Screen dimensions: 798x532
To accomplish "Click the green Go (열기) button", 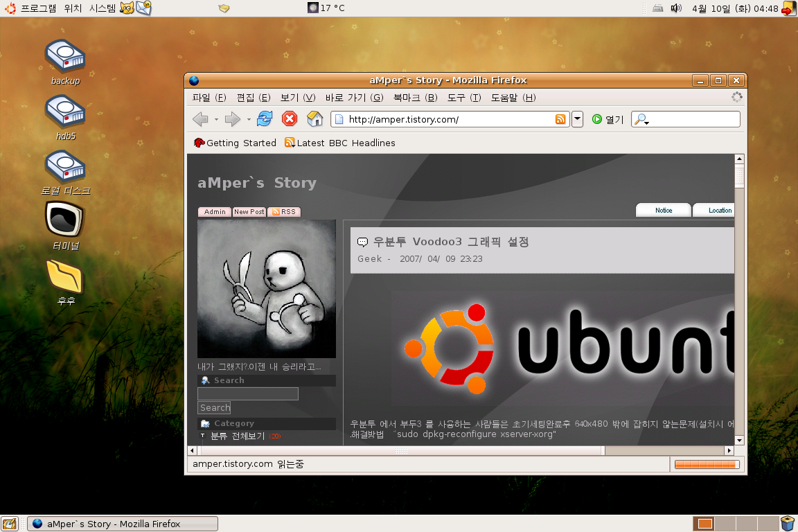I will coord(608,119).
